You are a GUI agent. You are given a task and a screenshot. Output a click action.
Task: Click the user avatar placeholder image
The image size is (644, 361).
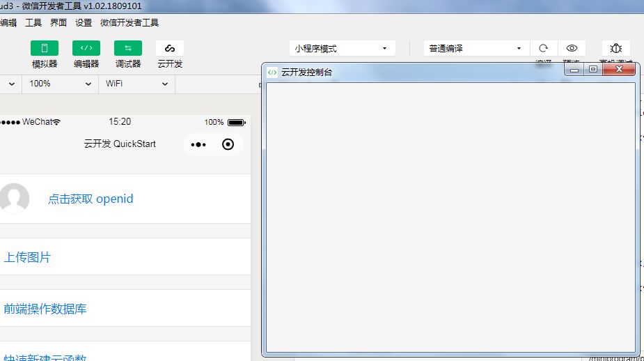coord(15,199)
